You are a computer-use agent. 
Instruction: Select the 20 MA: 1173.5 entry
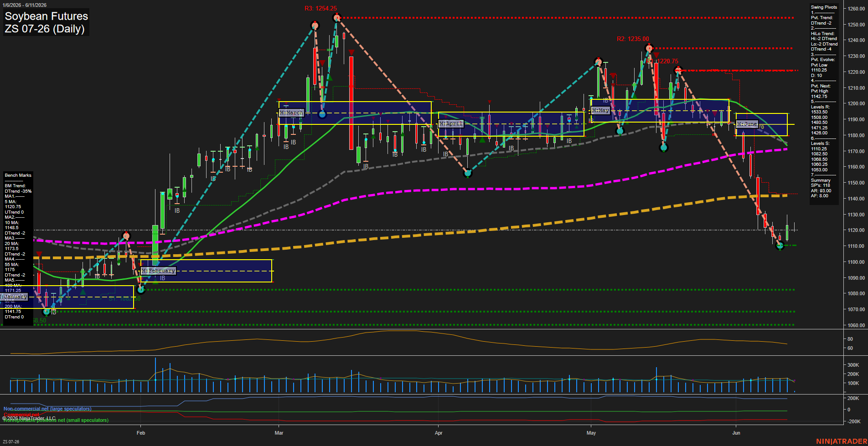pyautogui.click(x=12, y=246)
